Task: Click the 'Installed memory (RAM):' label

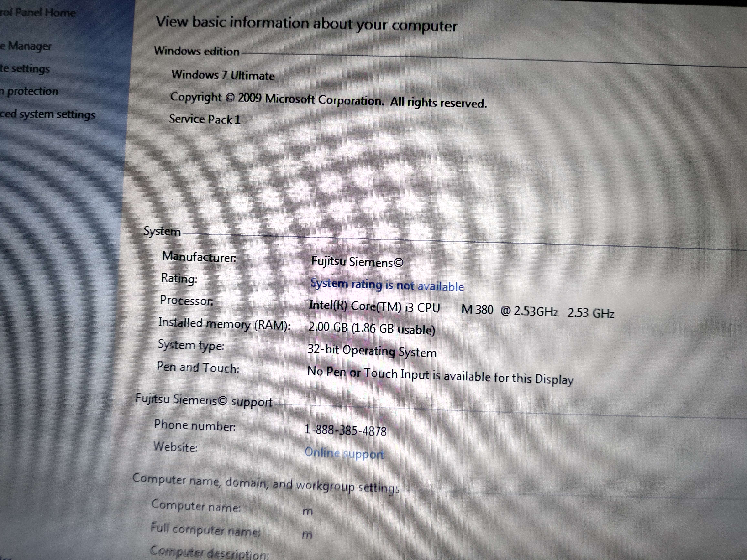Action: (x=224, y=324)
